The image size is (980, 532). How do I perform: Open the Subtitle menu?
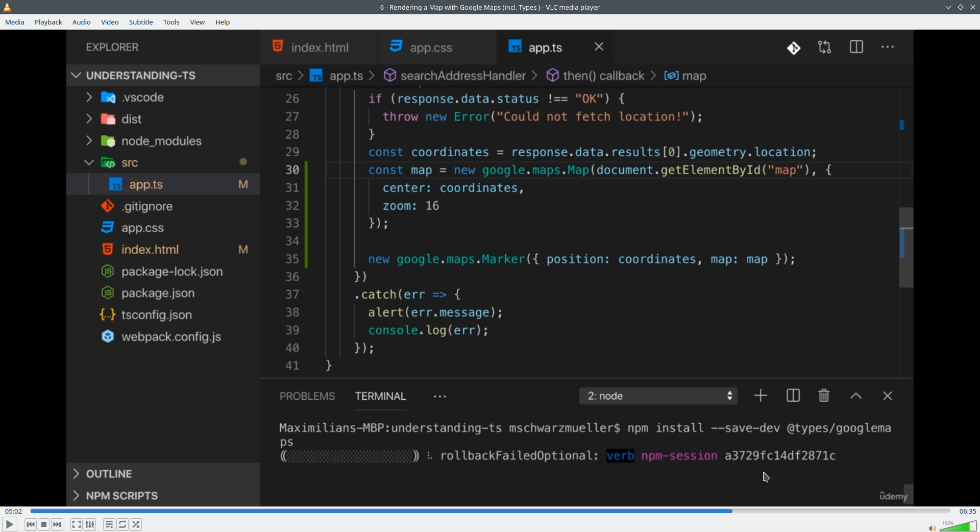140,22
